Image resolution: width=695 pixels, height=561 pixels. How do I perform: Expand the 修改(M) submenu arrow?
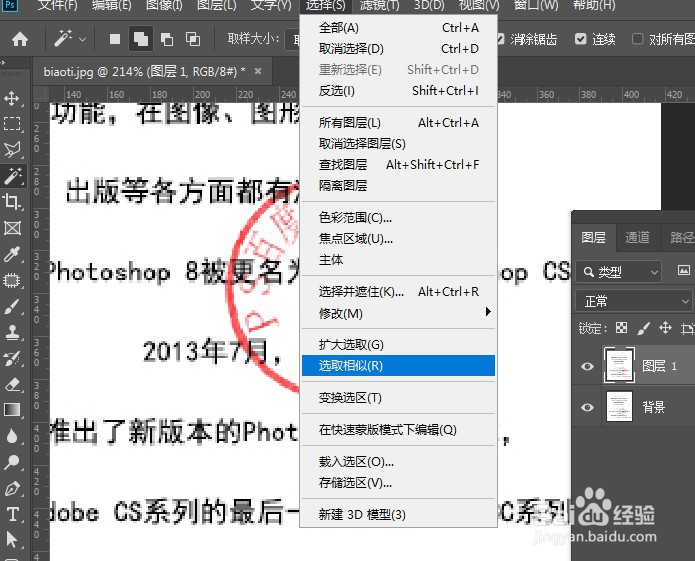[488, 312]
